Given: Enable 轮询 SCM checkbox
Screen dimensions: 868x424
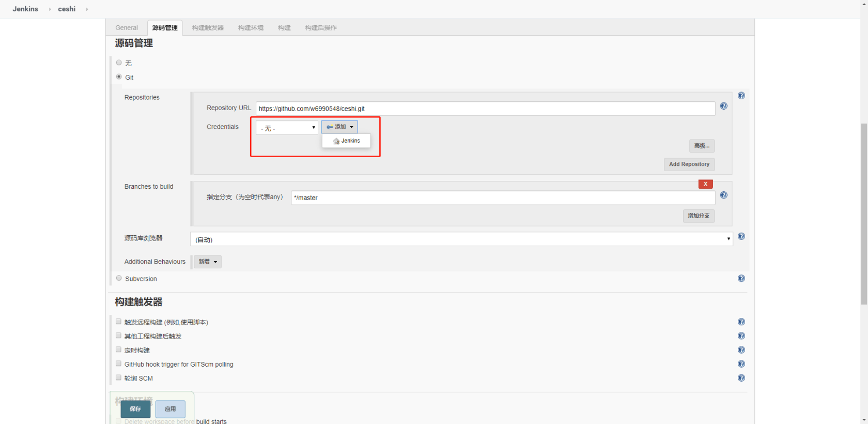Looking at the screenshot, I should click(x=118, y=377).
